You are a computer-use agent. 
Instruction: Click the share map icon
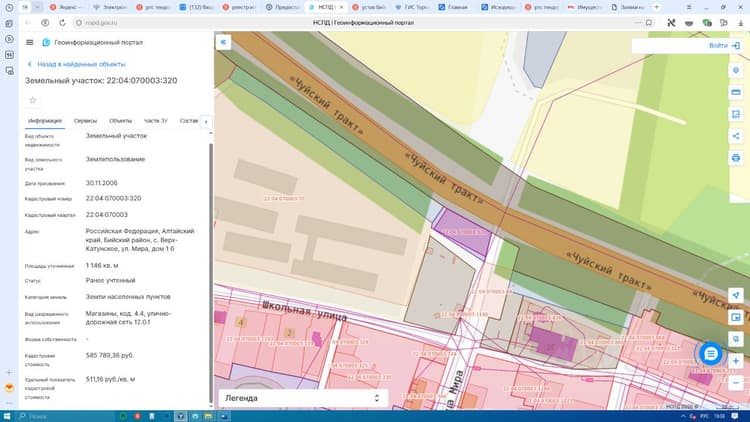coord(736,136)
